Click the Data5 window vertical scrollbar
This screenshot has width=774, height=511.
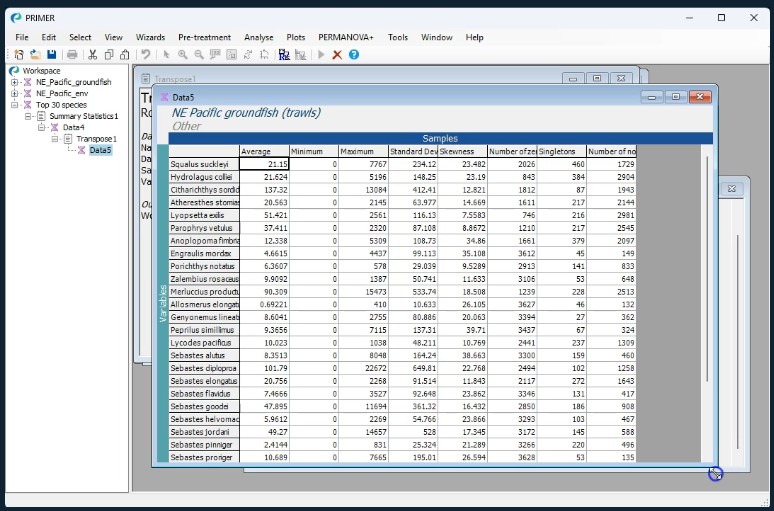tap(707, 269)
